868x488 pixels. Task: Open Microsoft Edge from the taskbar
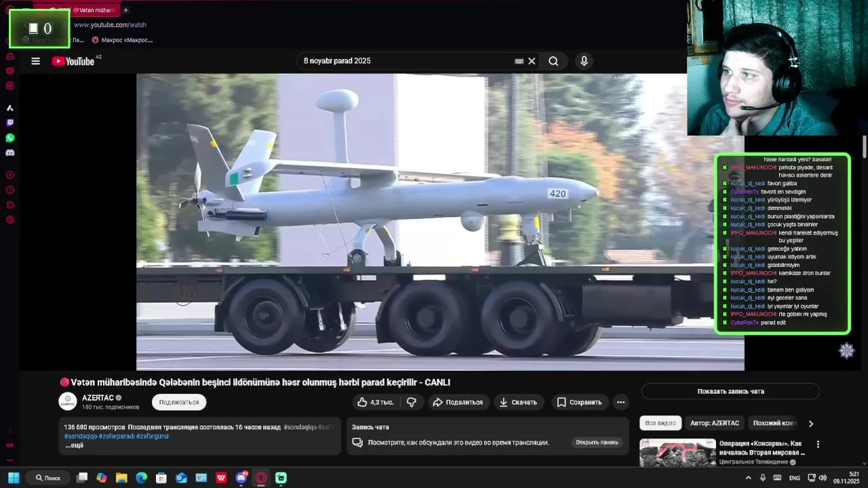(x=141, y=478)
